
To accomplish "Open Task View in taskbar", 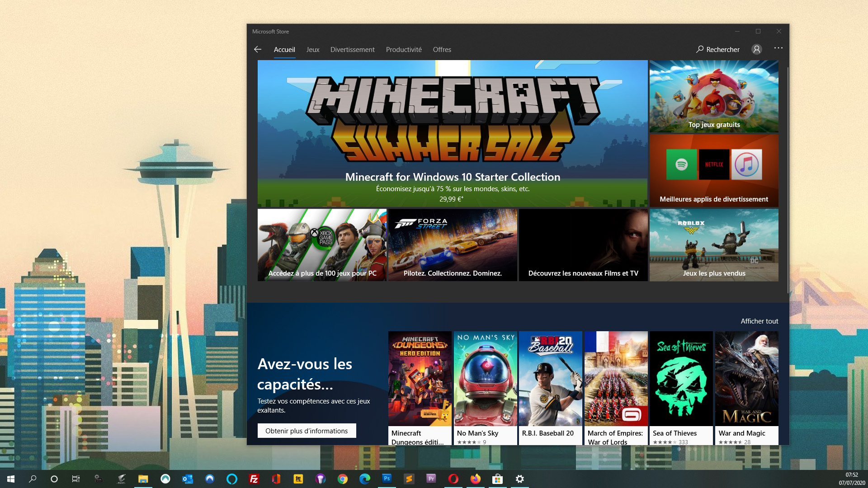I will [x=76, y=479].
